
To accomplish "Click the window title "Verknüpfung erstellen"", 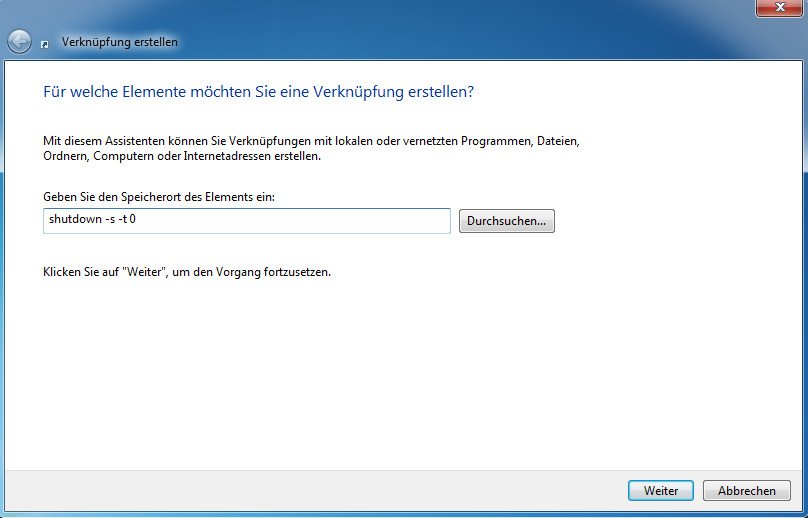I will coord(120,42).
